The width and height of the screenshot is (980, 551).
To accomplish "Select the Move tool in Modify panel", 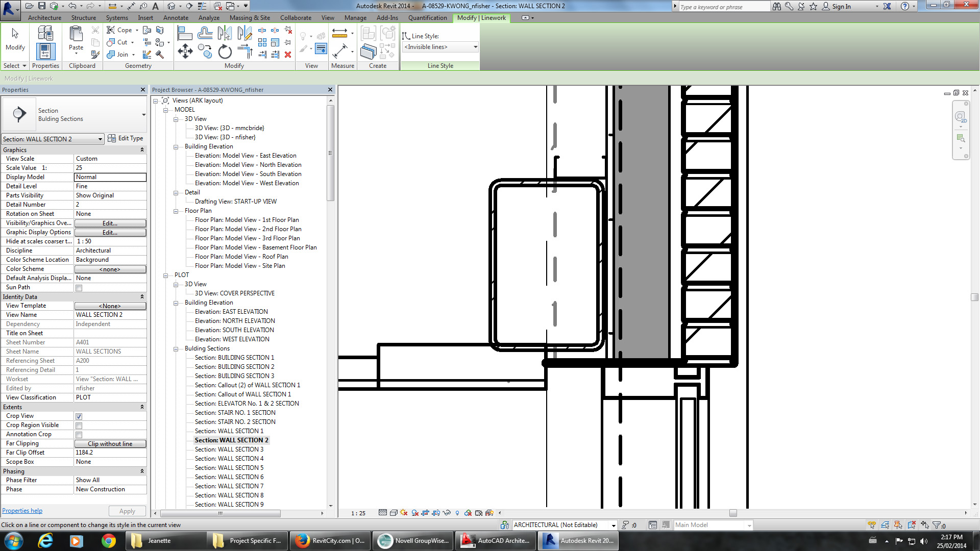I will coord(185,51).
